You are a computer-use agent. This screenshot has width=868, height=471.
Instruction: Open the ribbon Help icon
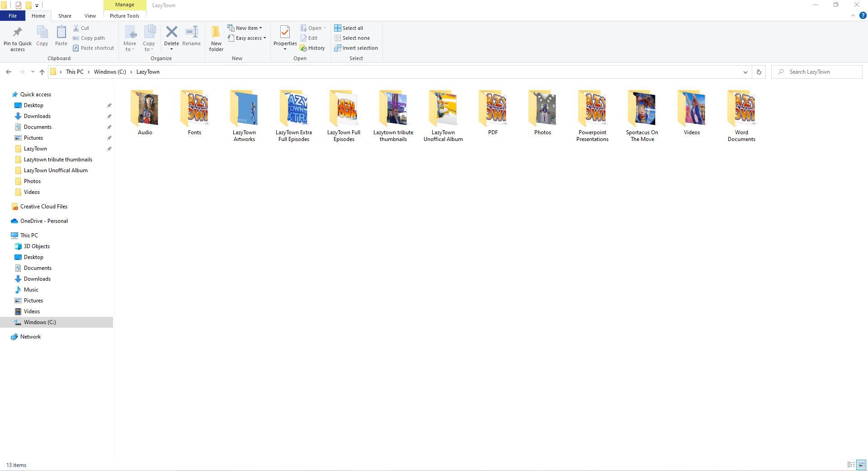863,16
